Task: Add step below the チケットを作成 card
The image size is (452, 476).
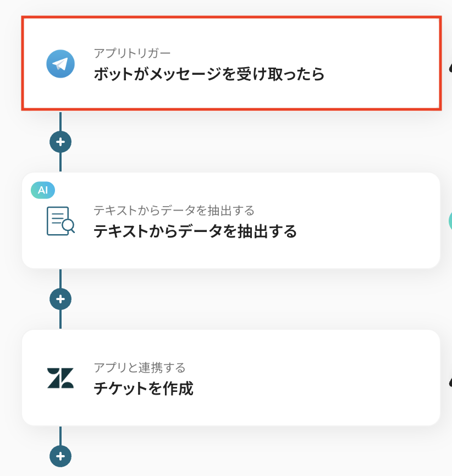Action: [60, 456]
